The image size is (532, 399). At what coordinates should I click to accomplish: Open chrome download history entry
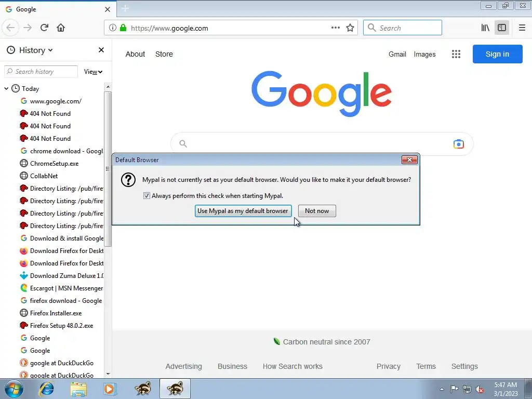pyautogui.click(x=61, y=151)
